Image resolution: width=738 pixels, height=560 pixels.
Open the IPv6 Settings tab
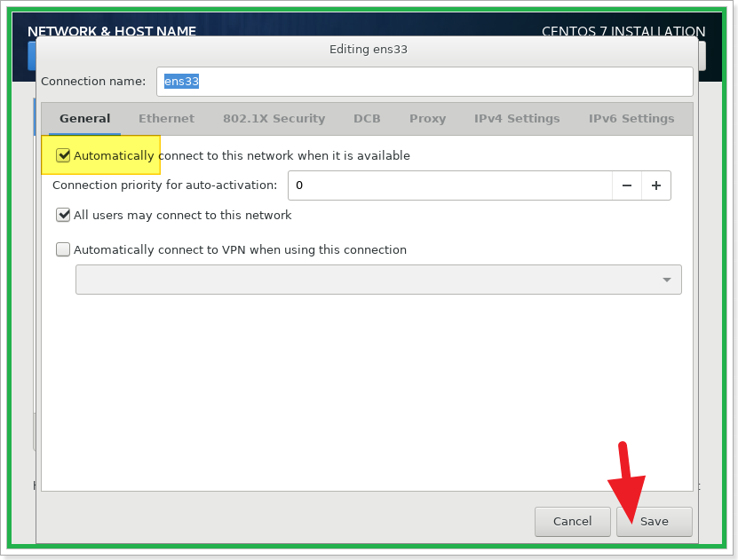coord(631,119)
